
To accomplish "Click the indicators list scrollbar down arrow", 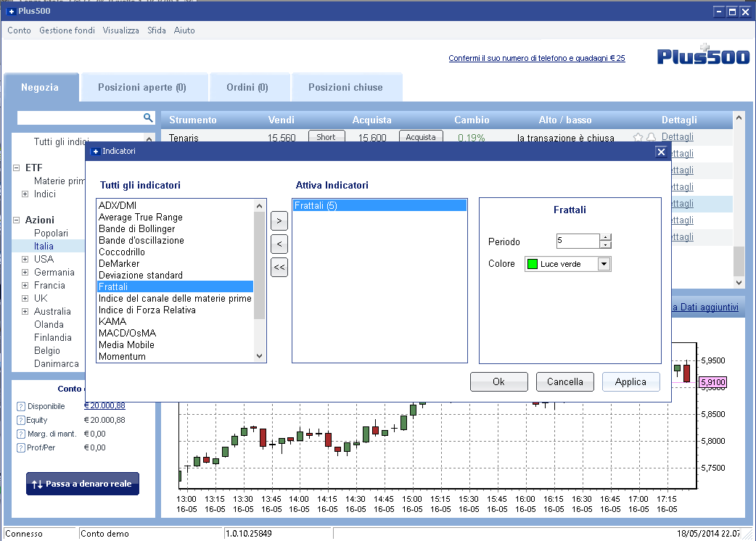I will point(260,356).
